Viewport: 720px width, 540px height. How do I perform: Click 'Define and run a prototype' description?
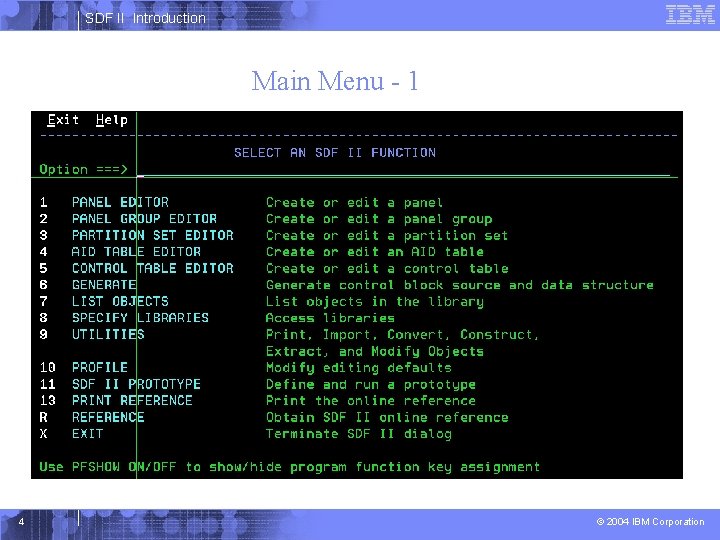point(371,385)
